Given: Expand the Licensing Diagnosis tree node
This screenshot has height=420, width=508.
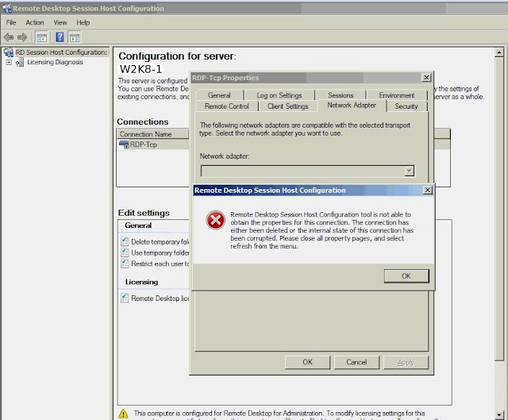Looking at the screenshot, I should tap(9, 62).
